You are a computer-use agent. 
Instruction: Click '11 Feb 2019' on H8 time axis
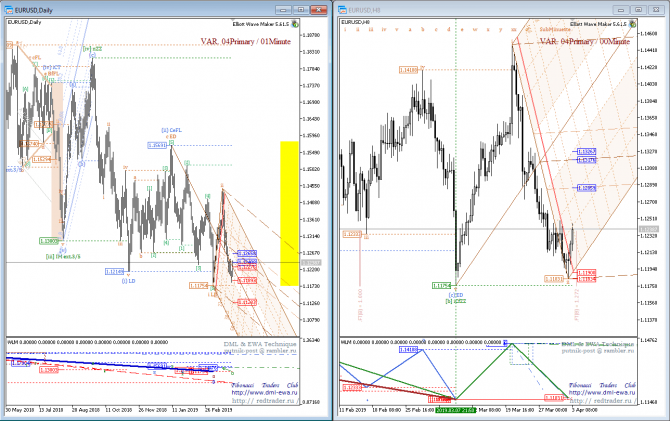click(353, 410)
